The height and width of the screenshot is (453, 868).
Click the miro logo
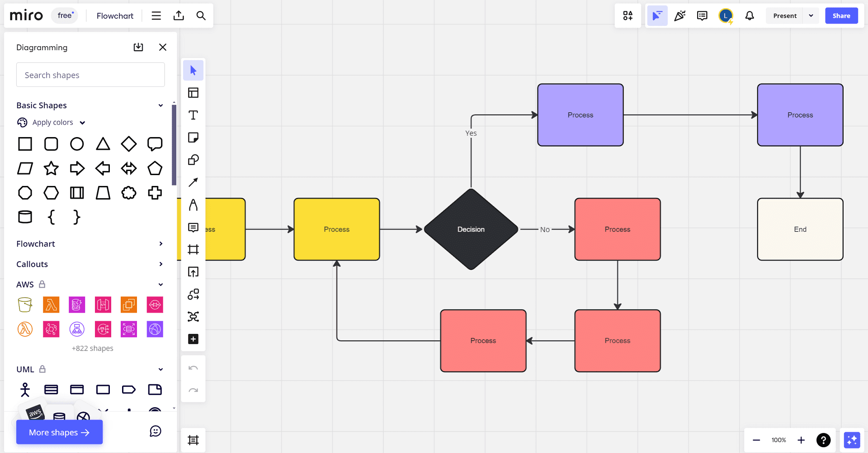point(26,15)
